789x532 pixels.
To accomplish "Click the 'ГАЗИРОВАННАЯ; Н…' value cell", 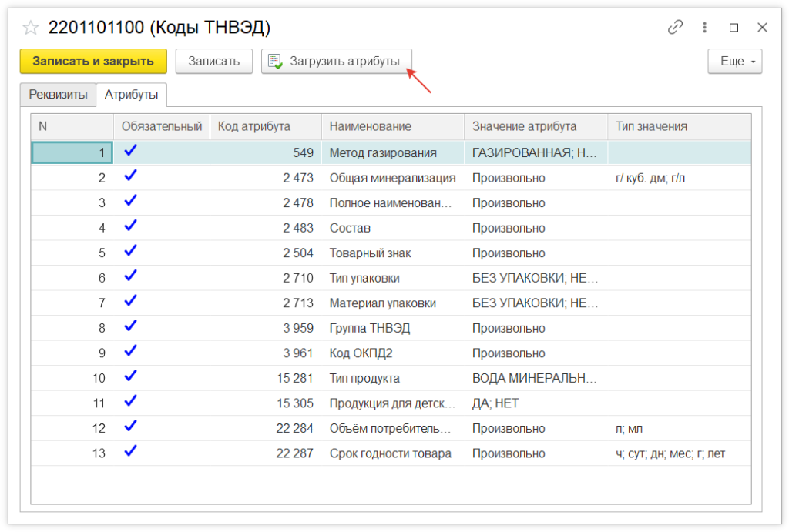I will coord(536,153).
